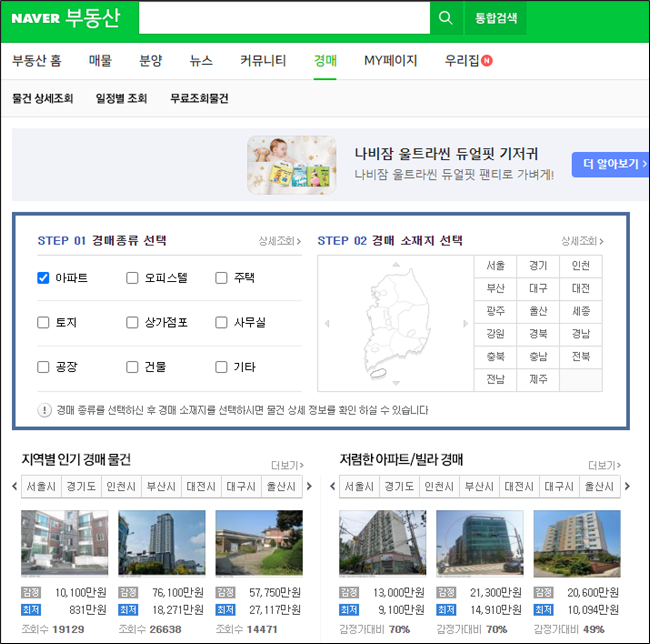Viewport: 650px width, 644px height.
Task: Click the 통합검색 button
Action: 495,18
